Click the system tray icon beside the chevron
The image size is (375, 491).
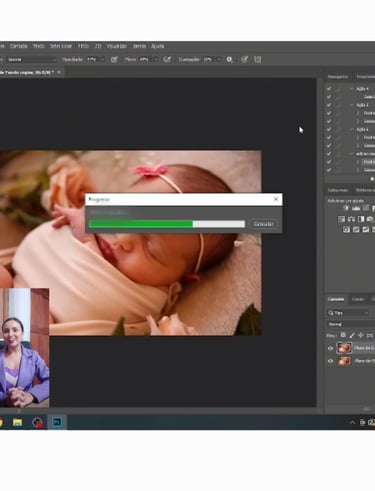click(x=362, y=422)
